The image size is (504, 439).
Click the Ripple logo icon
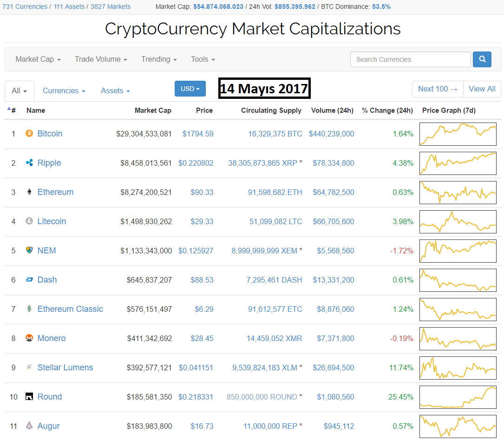29,162
